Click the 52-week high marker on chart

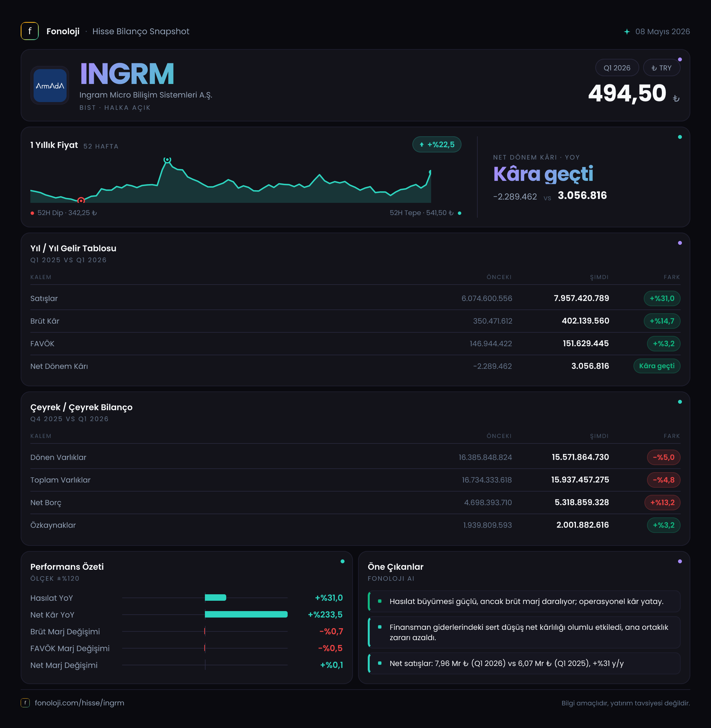(167, 160)
